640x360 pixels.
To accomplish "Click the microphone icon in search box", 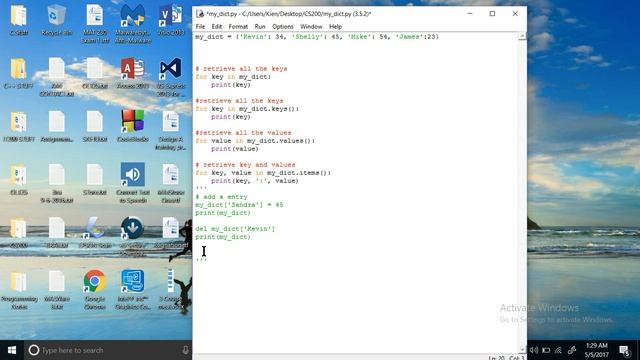I will [185, 350].
